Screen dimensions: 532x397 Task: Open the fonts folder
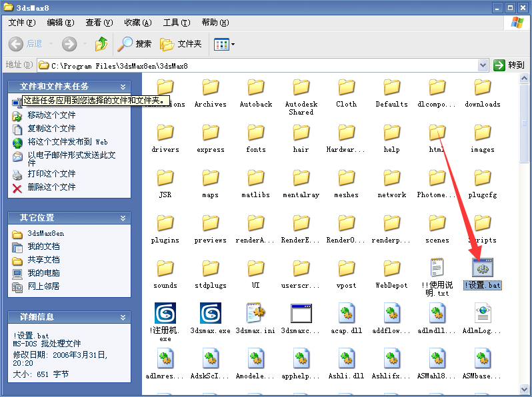pos(255,138)
